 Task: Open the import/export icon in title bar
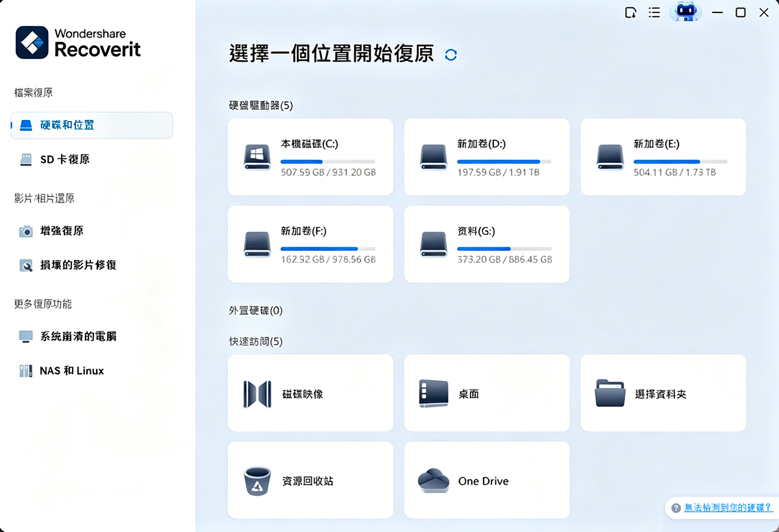630,12
